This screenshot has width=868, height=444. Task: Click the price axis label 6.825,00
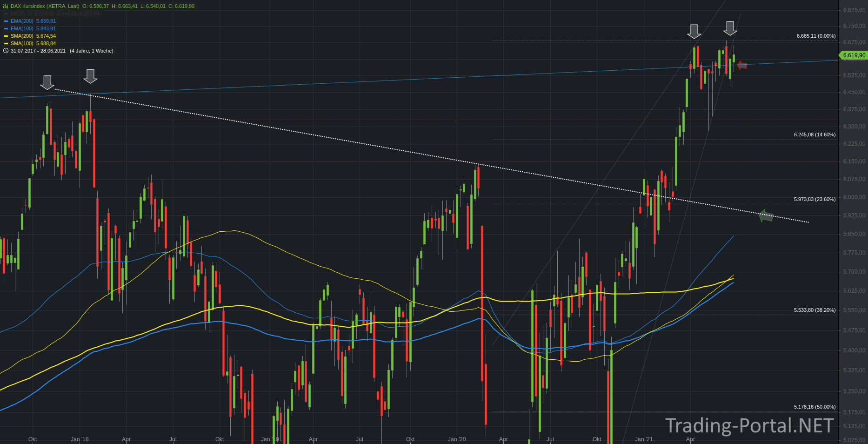[855, 10]
